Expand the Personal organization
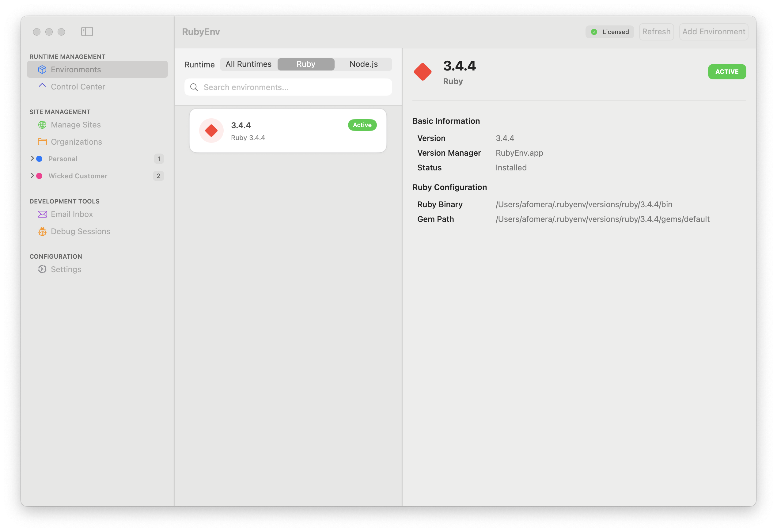The height and width of the screenshot is (532, 777). (x=32, y=158)
